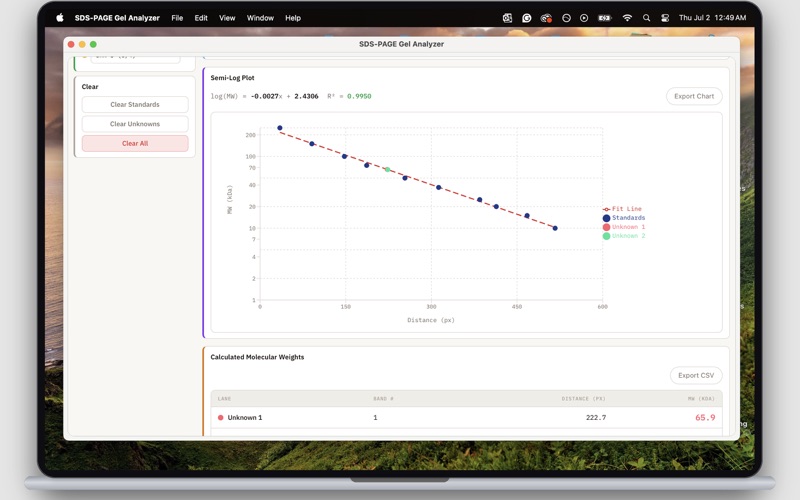Click the 600 tick label on x-axis
The image size is (800, 500).
(x=603, y=307)
